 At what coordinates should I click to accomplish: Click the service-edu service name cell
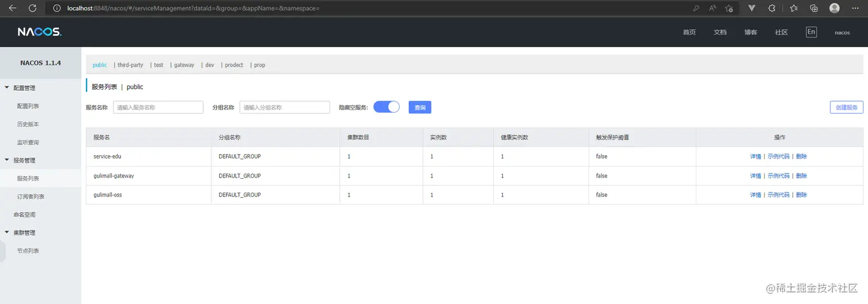(149, 156)
